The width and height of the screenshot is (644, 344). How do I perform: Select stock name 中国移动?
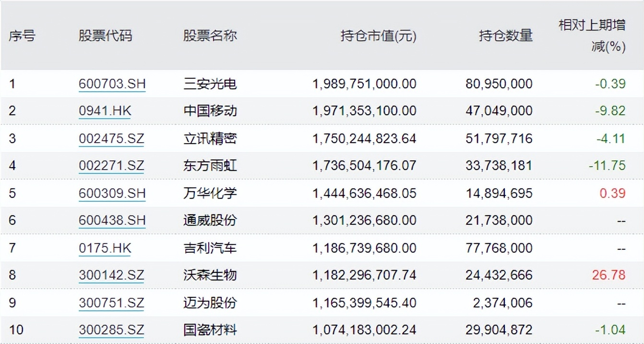[210, 111]
